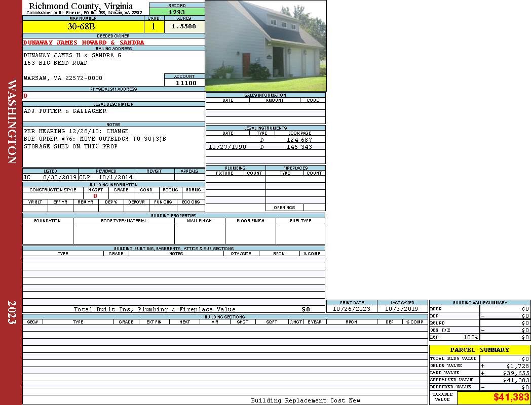Select the 163 BIG BEND ROAD address line
The image size is (532, 405).
56,63
